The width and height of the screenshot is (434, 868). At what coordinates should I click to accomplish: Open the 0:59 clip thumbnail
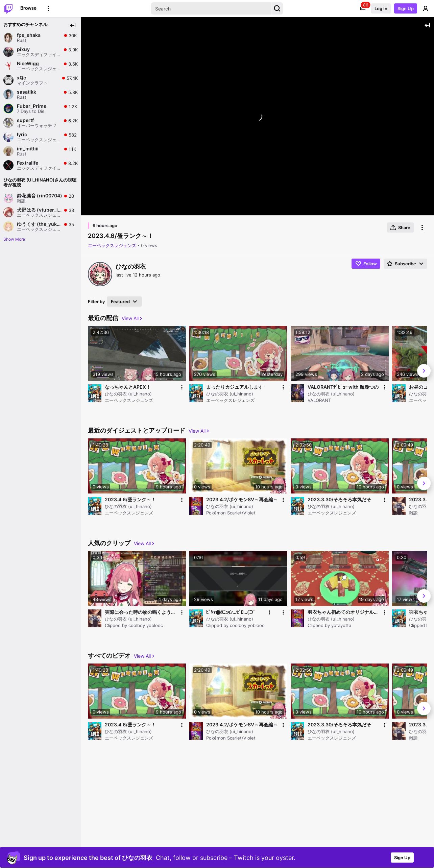tap(340, 578)
